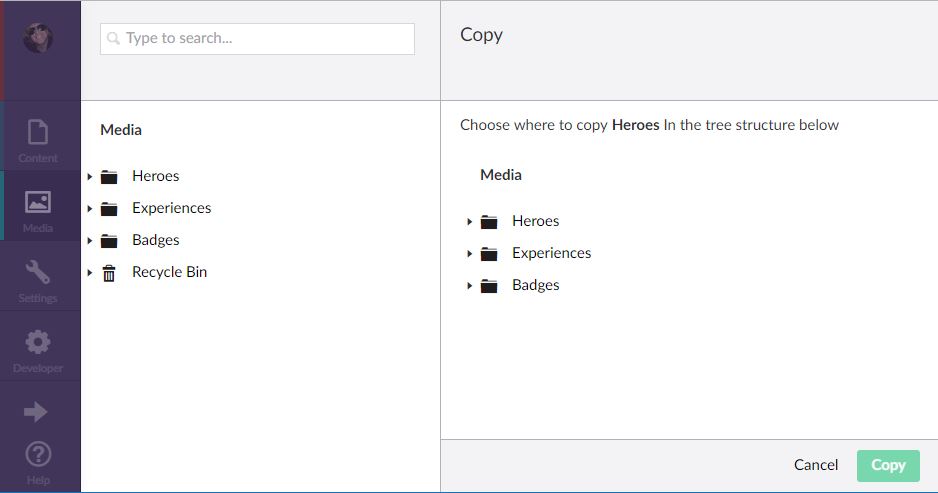The image size is (938, 493).
Task: Expand Badges folder in left media tree
Action: [x=90, y=241]
